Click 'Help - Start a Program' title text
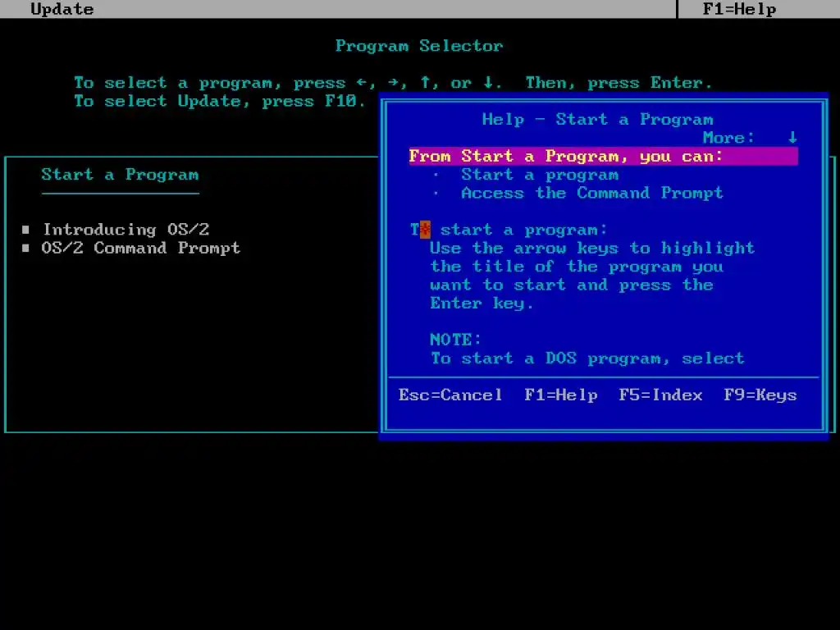The width and height of the screenshot is (840, 630). 597,119
